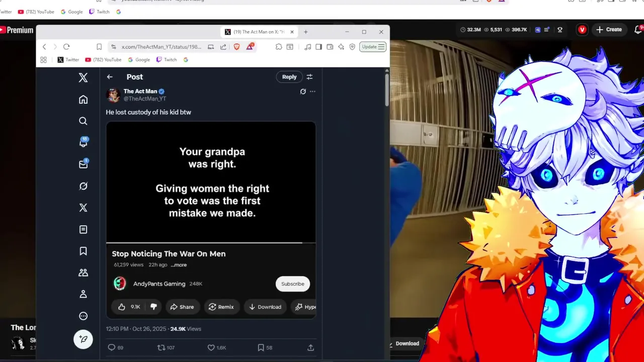Click the X logo in sidebar

pos(83,77)
